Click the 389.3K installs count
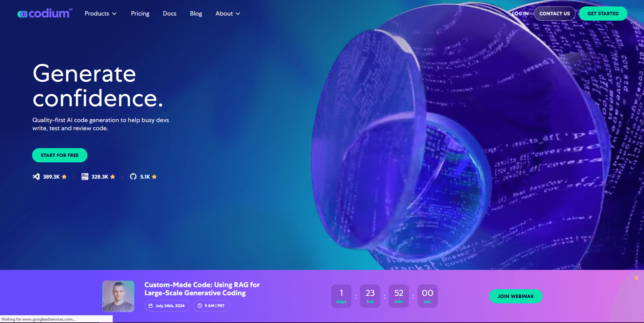644x323 pixels. click(x=51, y=177)
